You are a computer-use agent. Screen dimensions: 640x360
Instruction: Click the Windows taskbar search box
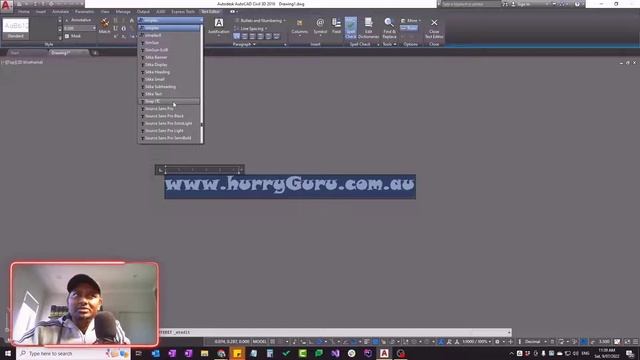[73, 353]
